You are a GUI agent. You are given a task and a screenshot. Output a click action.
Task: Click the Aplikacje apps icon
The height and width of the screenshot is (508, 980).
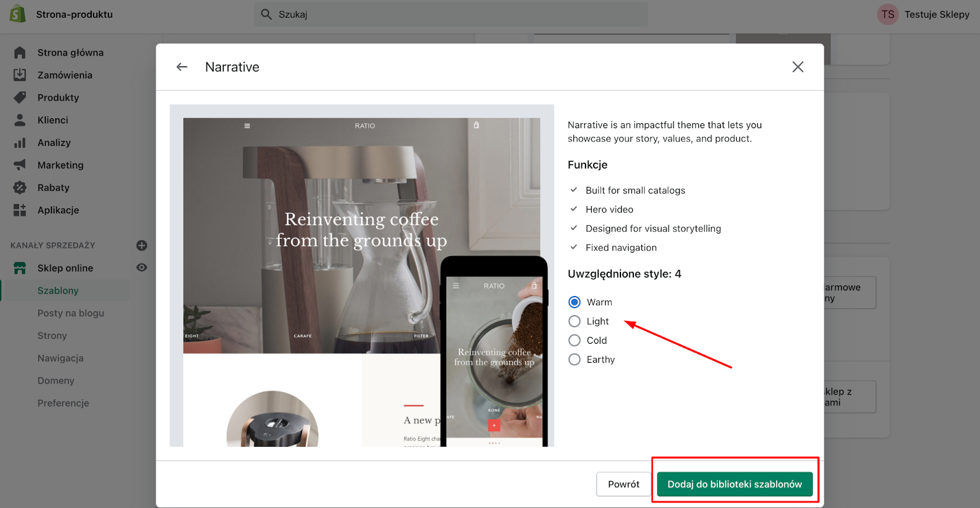coord(20,210)
